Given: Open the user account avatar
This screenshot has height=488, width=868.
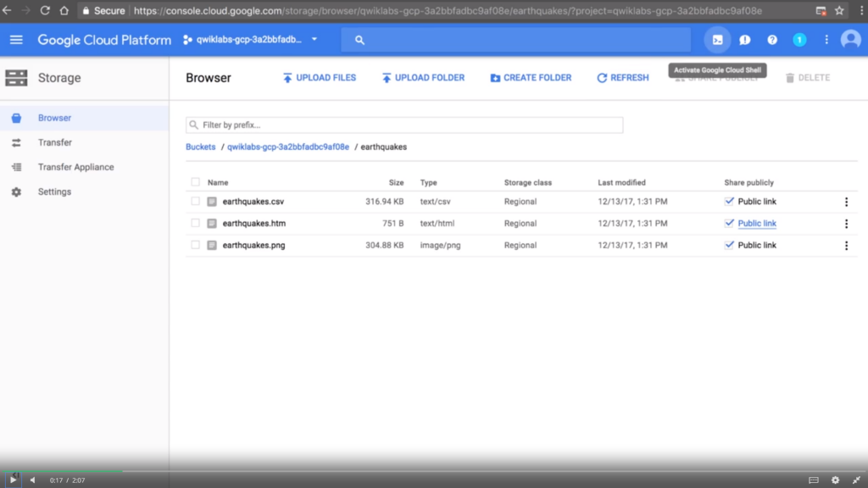Looking at the screenshot, I should click(851, 40).
